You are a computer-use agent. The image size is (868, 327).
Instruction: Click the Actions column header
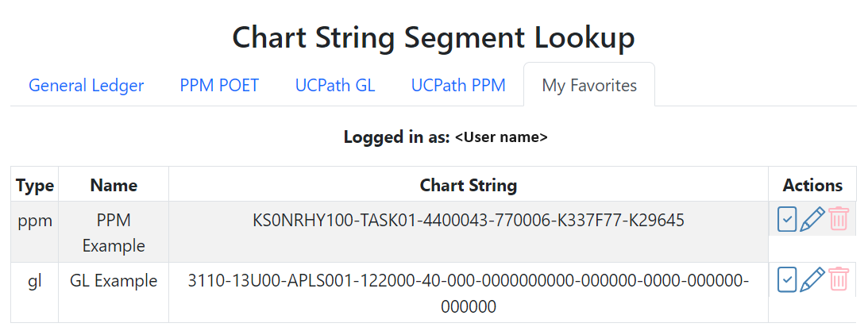pos(812,185)
